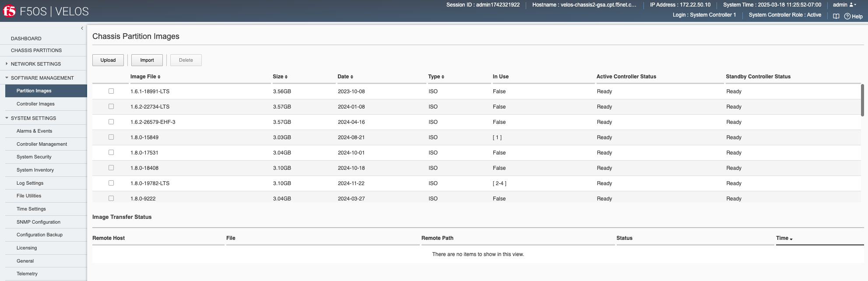The image size is (868, 281).
Task: Select checkbox for image 1.8.0-18408
Action: (x=111, y=168)
